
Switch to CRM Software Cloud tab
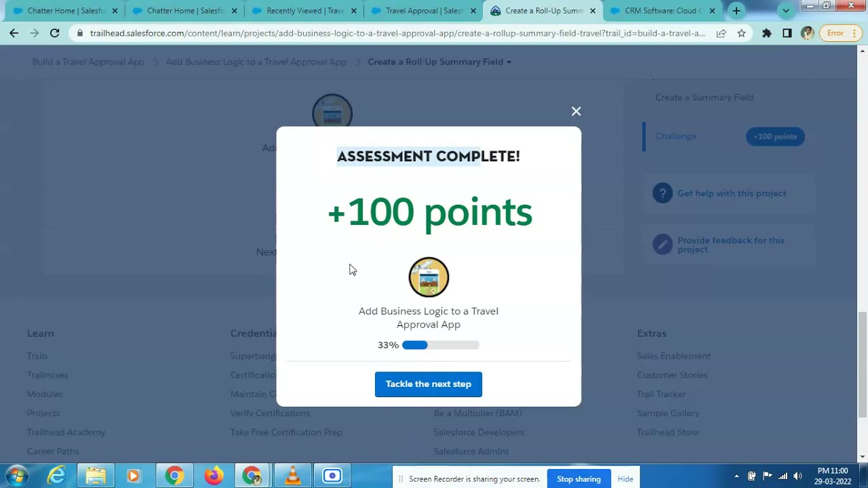pyautogui.click(x=663, y=11)
